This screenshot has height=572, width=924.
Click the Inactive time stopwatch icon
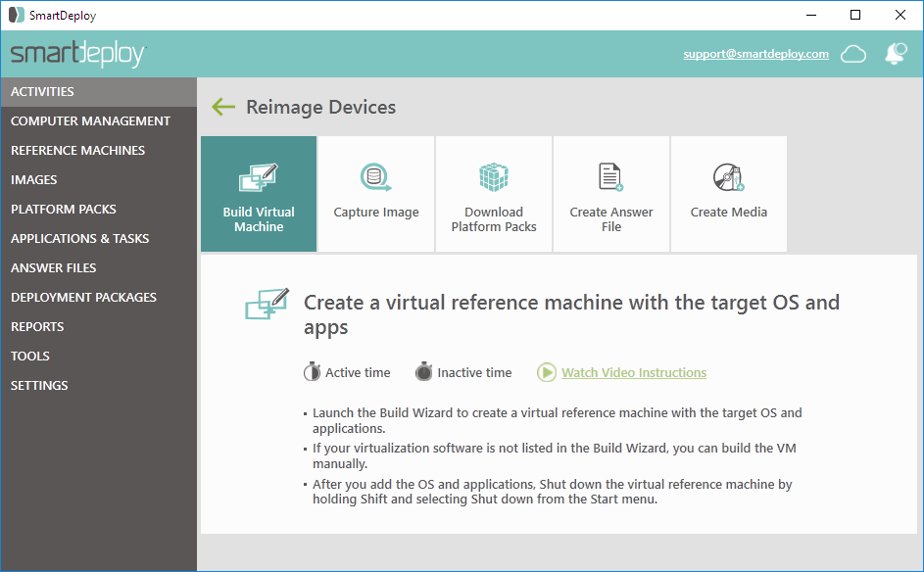[423, 372]
